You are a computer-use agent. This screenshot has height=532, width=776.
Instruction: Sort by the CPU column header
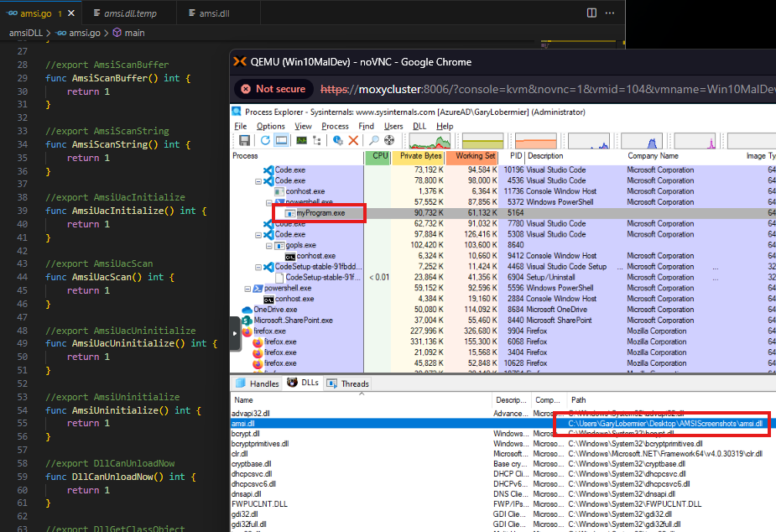378,156
